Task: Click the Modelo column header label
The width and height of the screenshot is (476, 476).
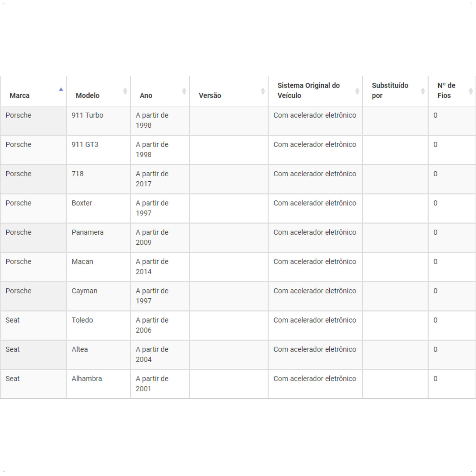Action: click(x=87, y=96)
